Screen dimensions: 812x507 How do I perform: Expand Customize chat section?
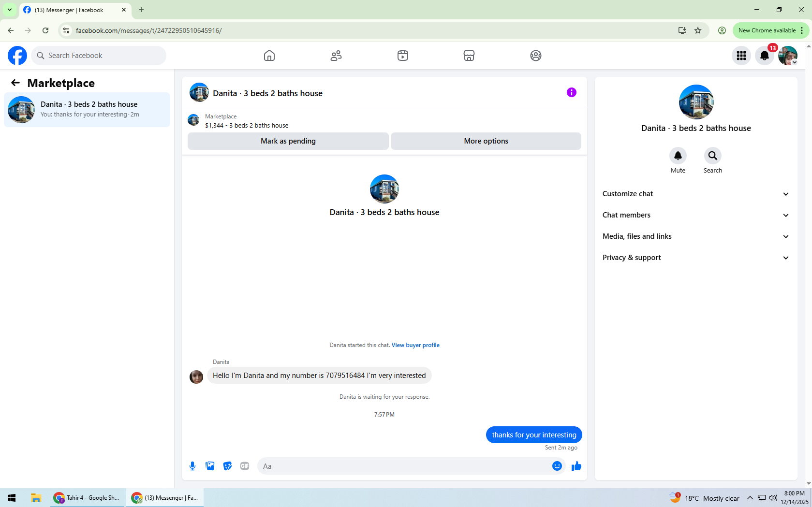click(x=696, y=194)
